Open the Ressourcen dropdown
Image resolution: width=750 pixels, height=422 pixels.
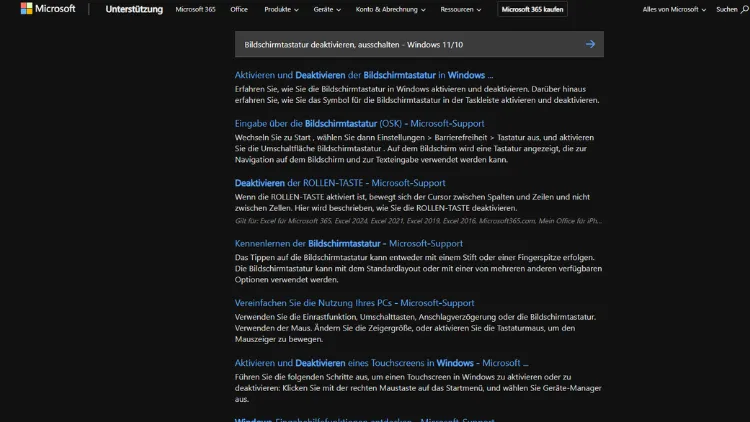[461, 10]
